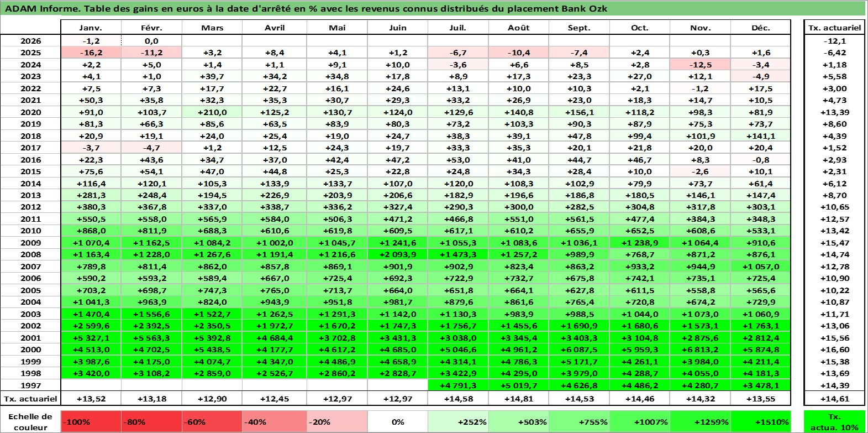Click the '+1 241,6' cell for Juin 2009

click(x=398, y=243)
